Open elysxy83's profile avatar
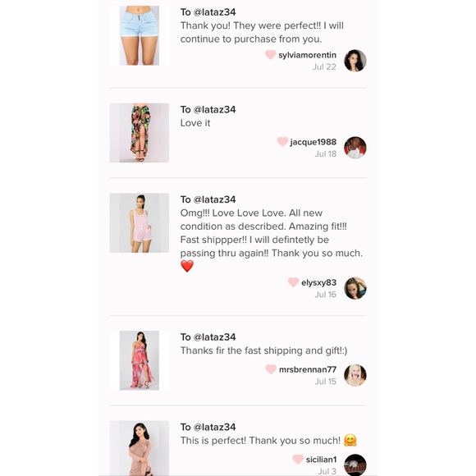This screenshot has height=476, width=476. click(x=355, y=288)
